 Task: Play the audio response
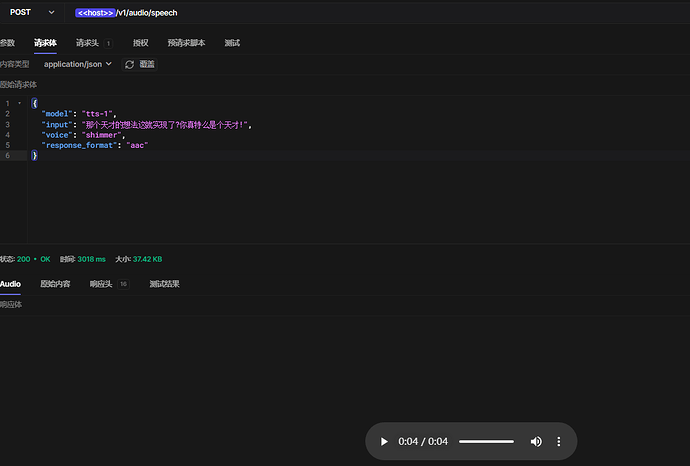tap(384, 441)
